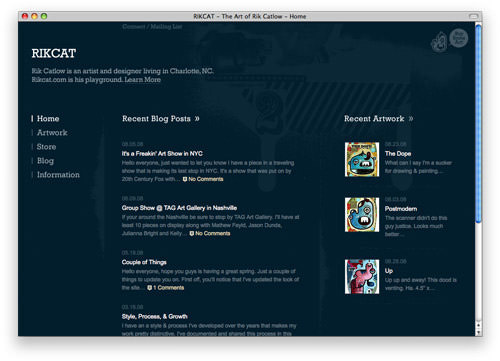The width and height of the screenshot is (500, 361).
Task: Open the Mailing List link at the top
Action: point(166,27)
